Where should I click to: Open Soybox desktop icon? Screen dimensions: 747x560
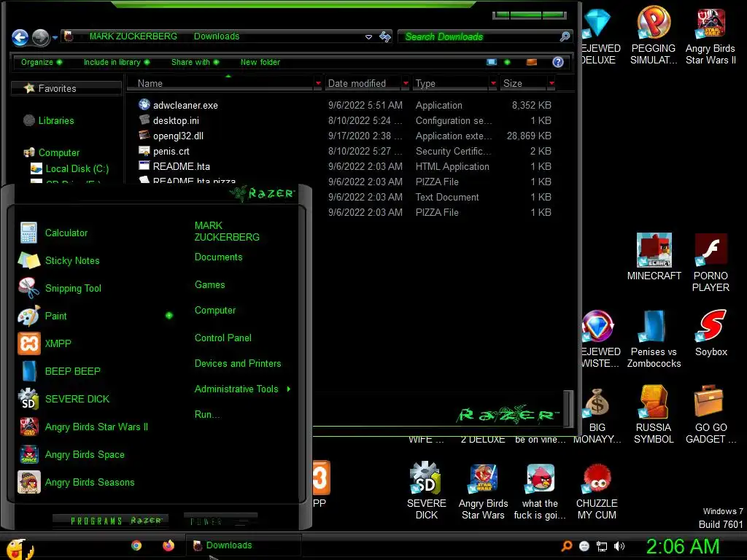point(711,333)
